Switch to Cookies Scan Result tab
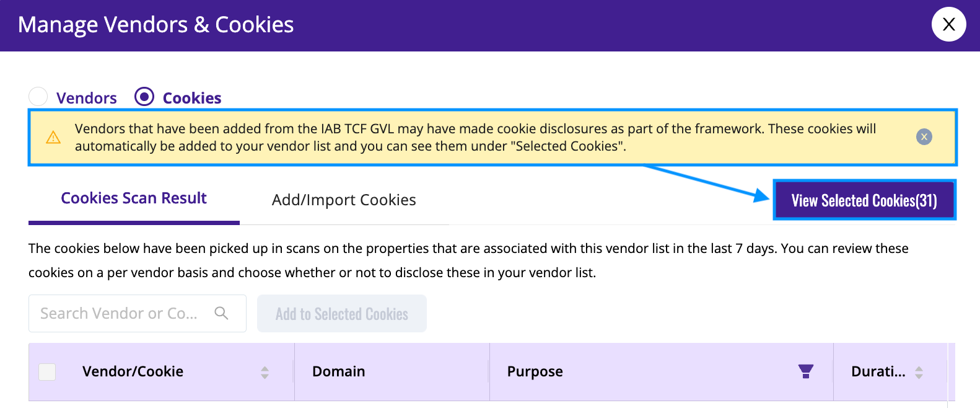 click(x=134, y=198)
